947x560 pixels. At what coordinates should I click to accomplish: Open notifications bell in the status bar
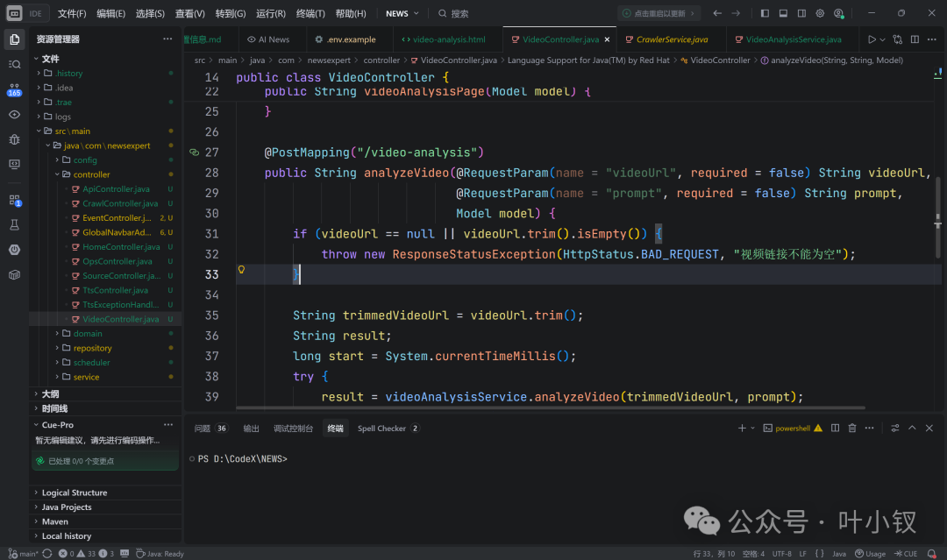(x=932, y=553)
